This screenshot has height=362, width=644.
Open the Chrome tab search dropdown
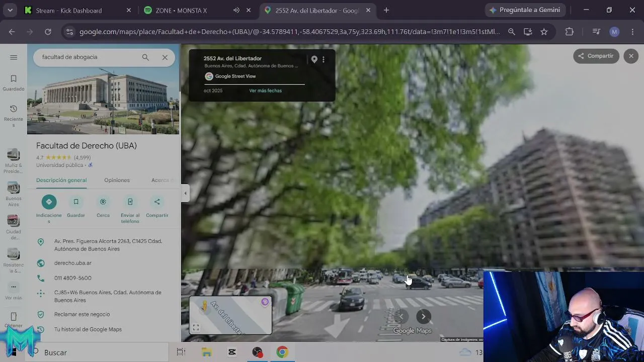(10, 10)
